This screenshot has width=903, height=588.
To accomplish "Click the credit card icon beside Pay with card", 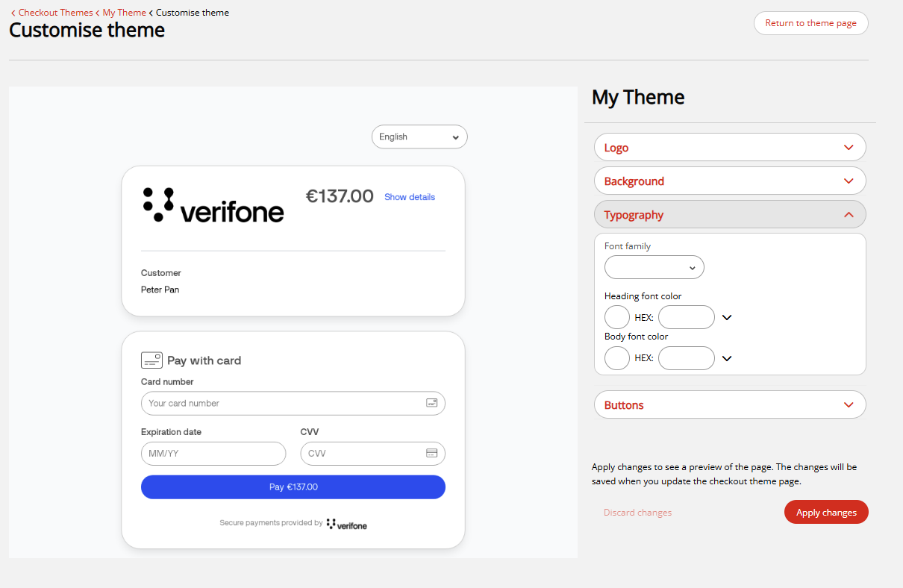I will point(151,360).
